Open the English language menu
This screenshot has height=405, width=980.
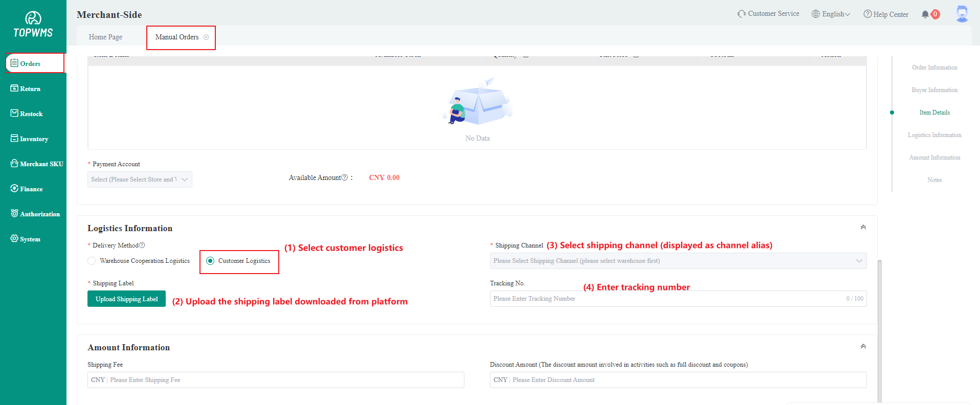click(x=831, y=14)
